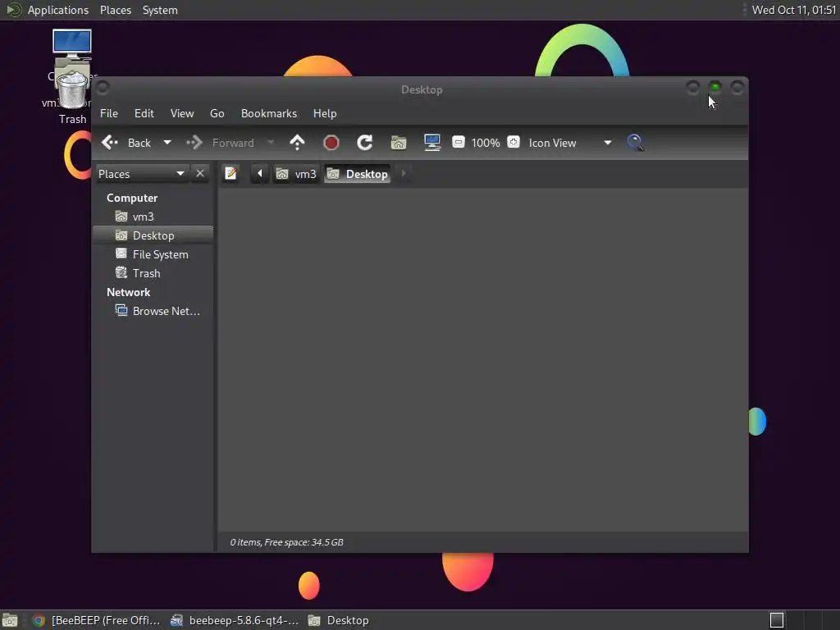Click the status bar free space text
Viewport: 840px width, 630px height.
click(286, 542)
